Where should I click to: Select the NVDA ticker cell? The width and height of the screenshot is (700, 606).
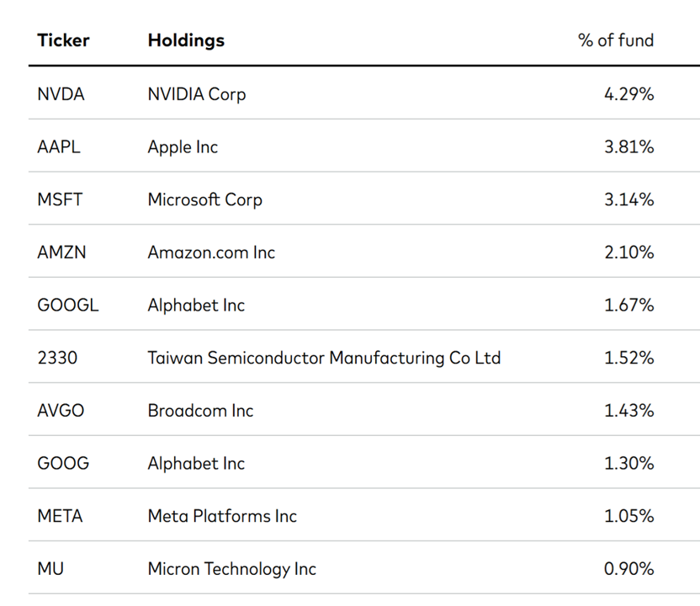[x=61, y=94]
